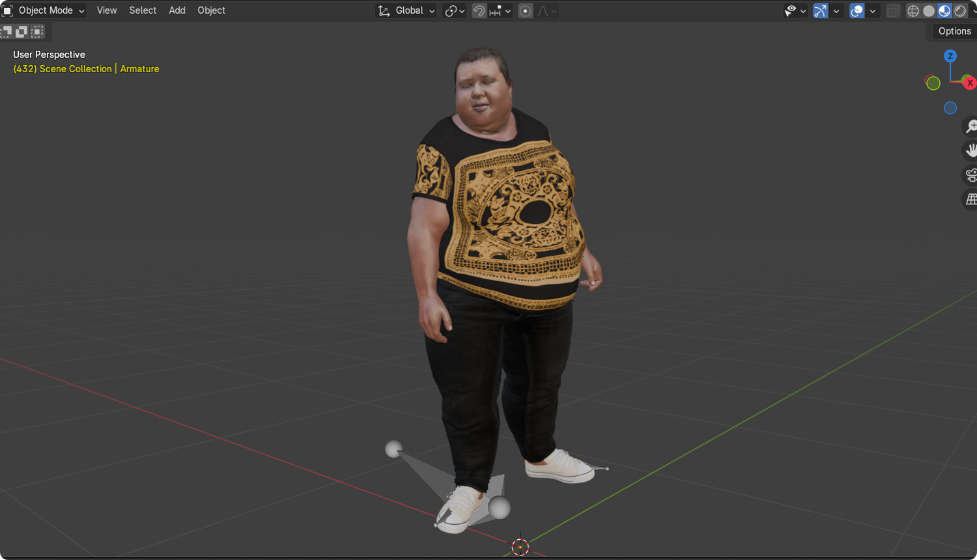Open proportional editing falloff dropdown

pyautogui.click(x=546, y=10)
